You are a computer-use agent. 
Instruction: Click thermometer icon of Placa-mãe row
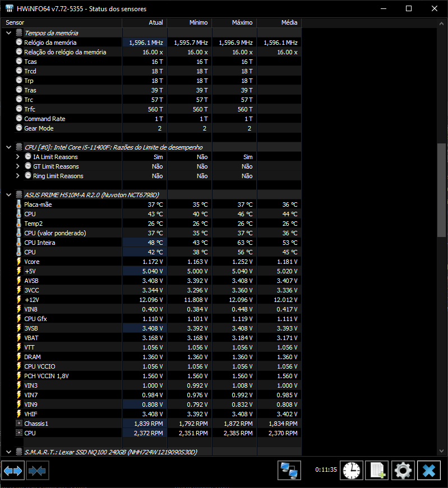click(19, 204)
